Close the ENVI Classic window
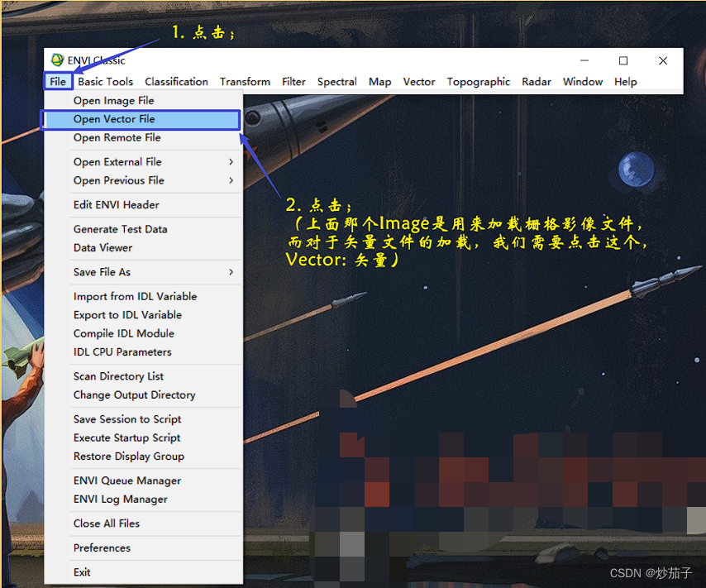The image size is (706, 588). click(x=663, y=60)
